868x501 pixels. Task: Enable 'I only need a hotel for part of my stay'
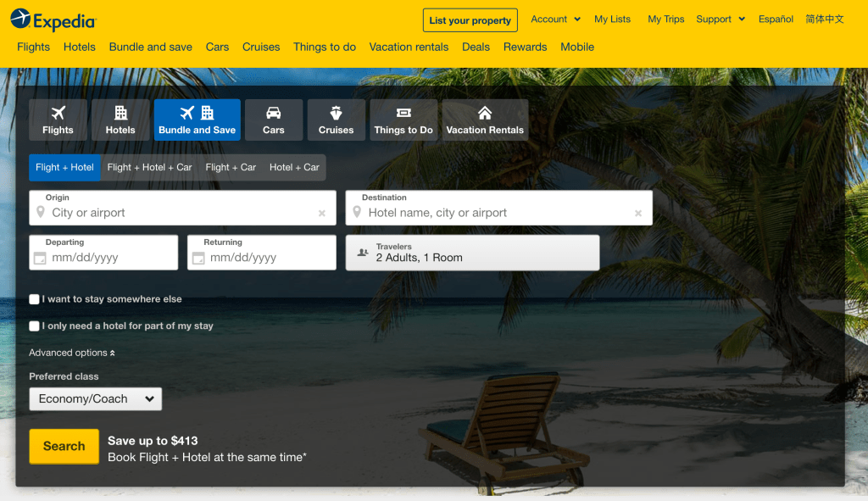click(x=35, y=326)
